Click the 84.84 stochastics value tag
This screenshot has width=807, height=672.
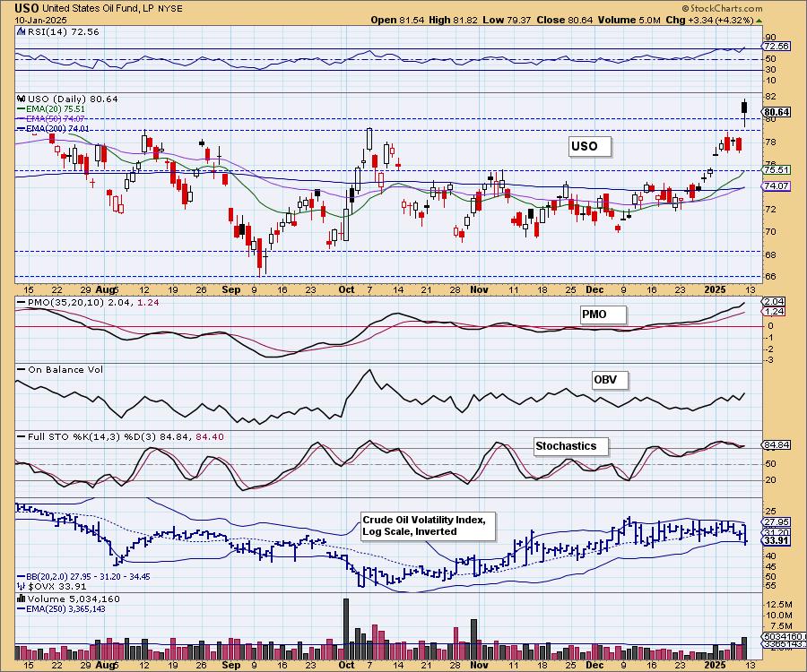(x=777, y=444)
